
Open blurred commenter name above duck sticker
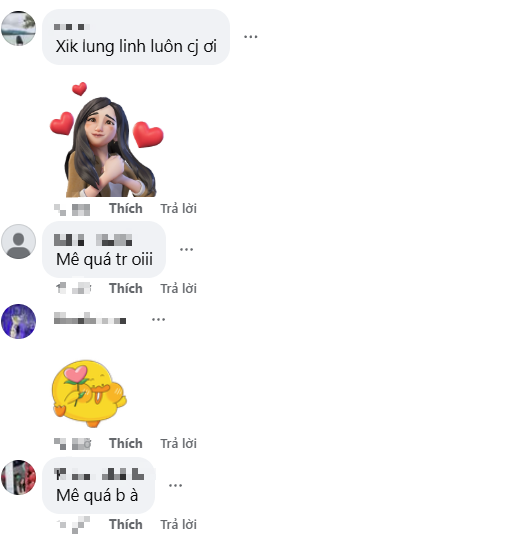click(90, 318)
